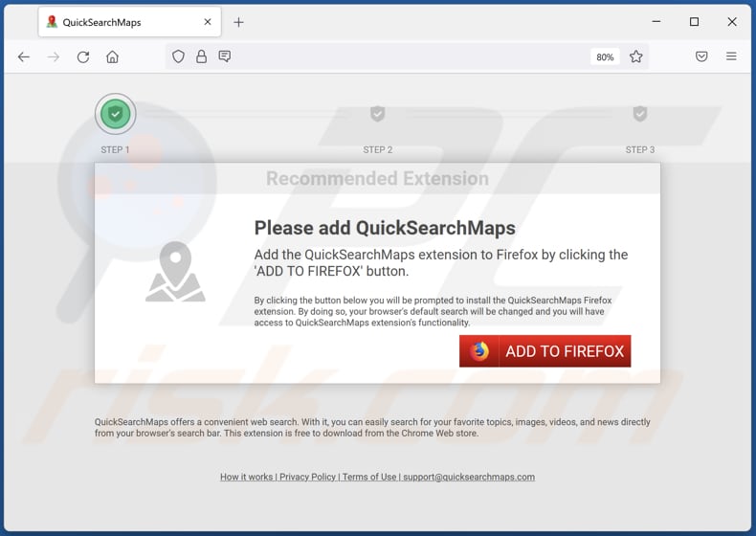Click the Step 3 shield icon

click(x=640, y=114)
